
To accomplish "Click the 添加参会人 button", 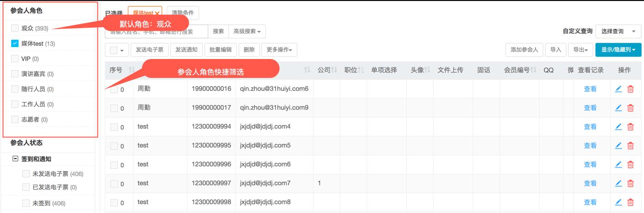I will [524, 50].
